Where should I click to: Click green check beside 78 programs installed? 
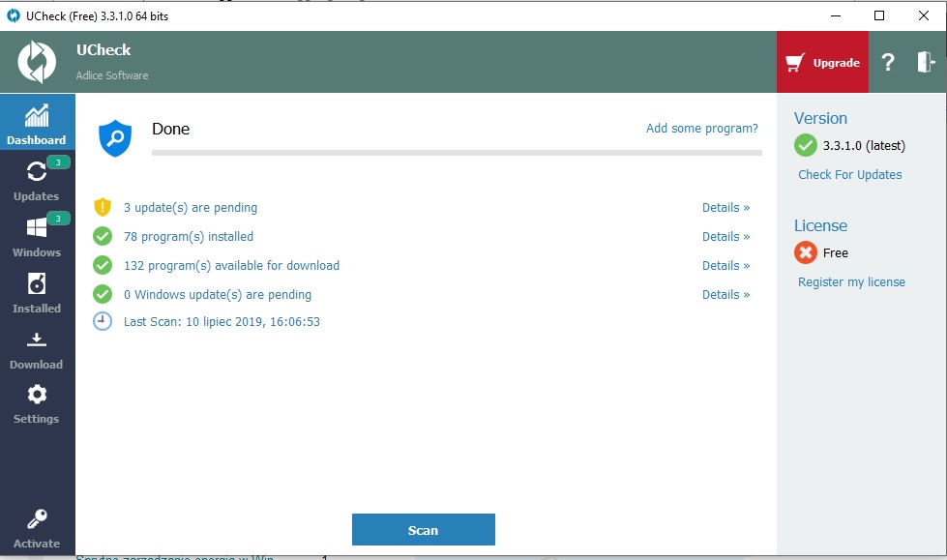click(103, 236)
